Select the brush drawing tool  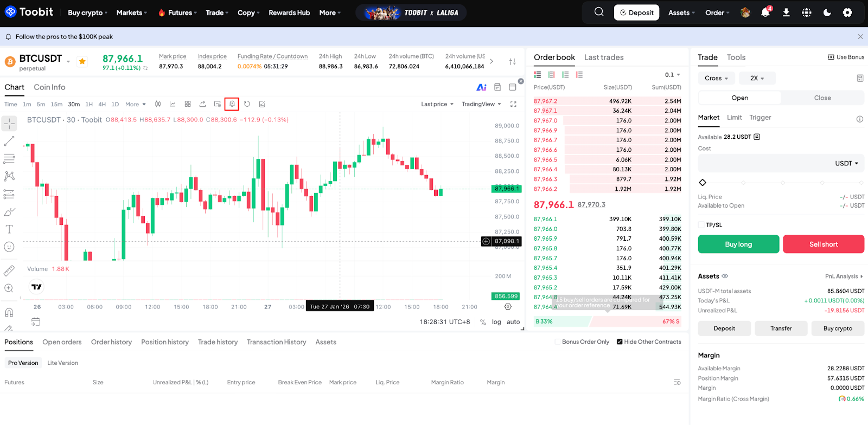(9, 212)
